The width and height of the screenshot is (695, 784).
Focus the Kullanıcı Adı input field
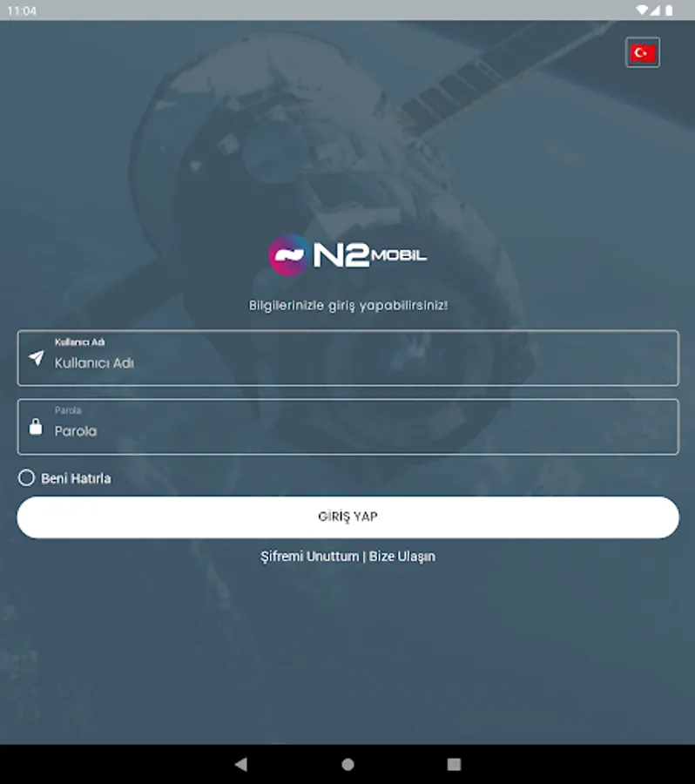click(x=348, y=358)
